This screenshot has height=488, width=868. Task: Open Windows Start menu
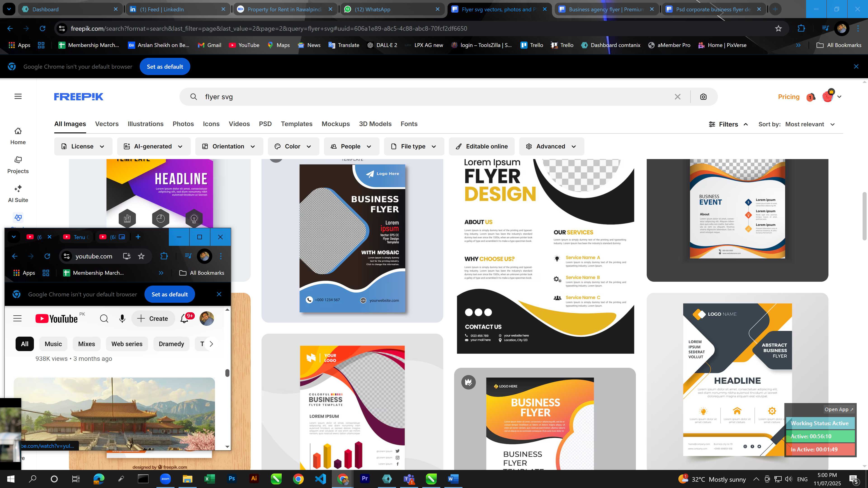coord(11,479)
